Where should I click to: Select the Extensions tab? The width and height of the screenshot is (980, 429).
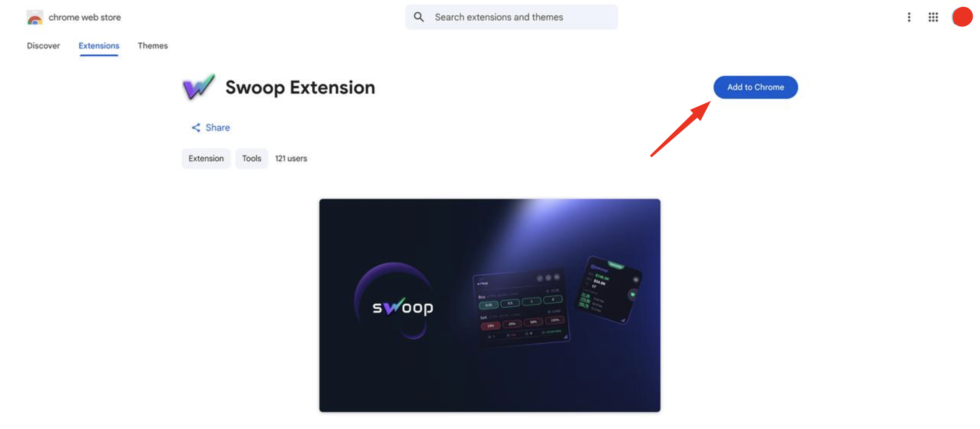(99, 46)
